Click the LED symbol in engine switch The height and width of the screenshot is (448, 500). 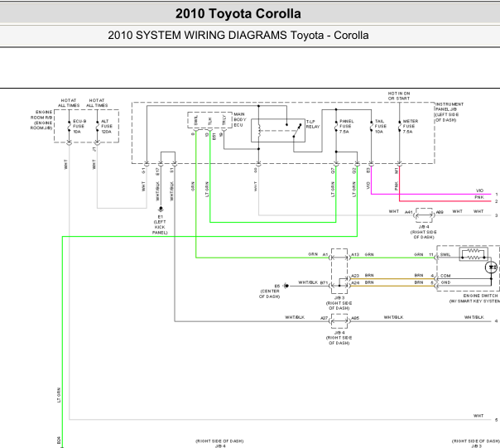[492, 267]
